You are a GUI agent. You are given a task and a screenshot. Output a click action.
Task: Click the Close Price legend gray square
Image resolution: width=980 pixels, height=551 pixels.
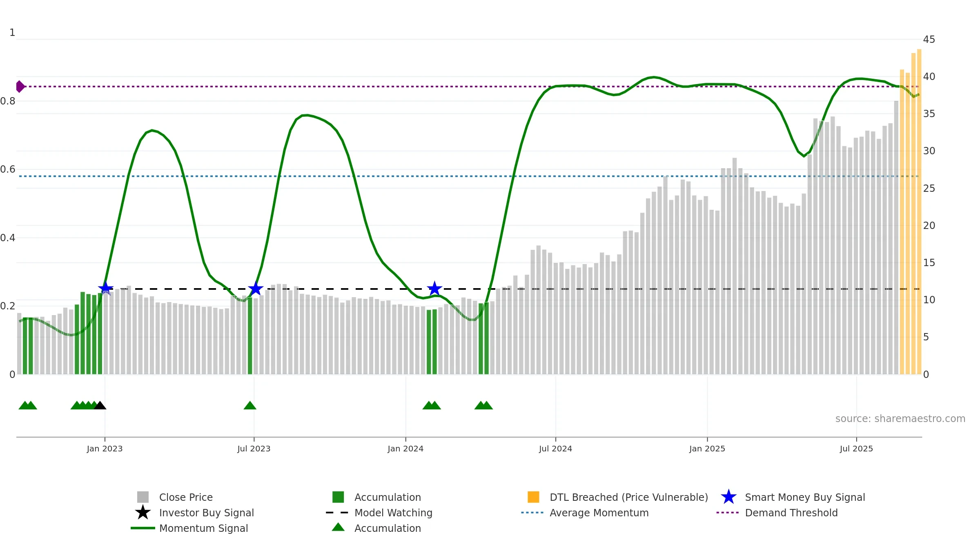pyautogui.click(x=143, y=497)
